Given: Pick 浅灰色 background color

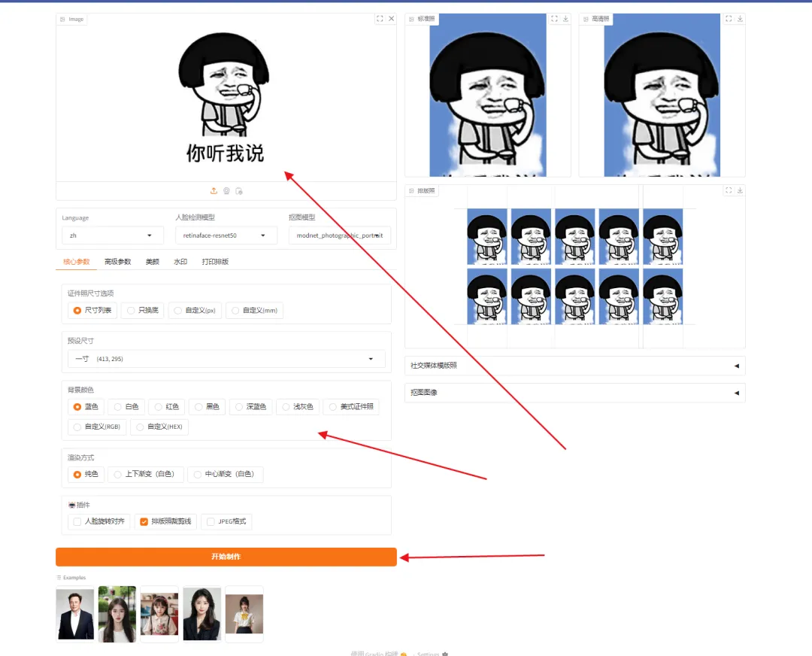Looking at the screenshot, I should (x=298, y=407).
